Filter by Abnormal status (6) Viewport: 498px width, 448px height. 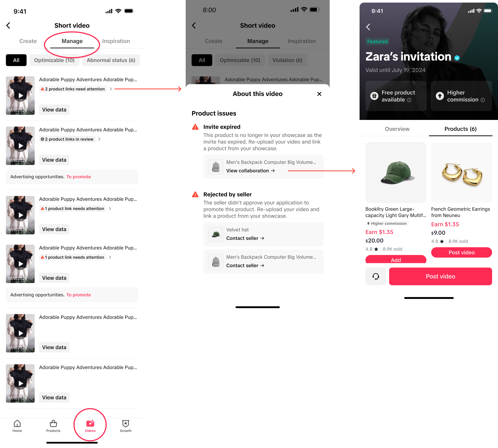(111, 60)
